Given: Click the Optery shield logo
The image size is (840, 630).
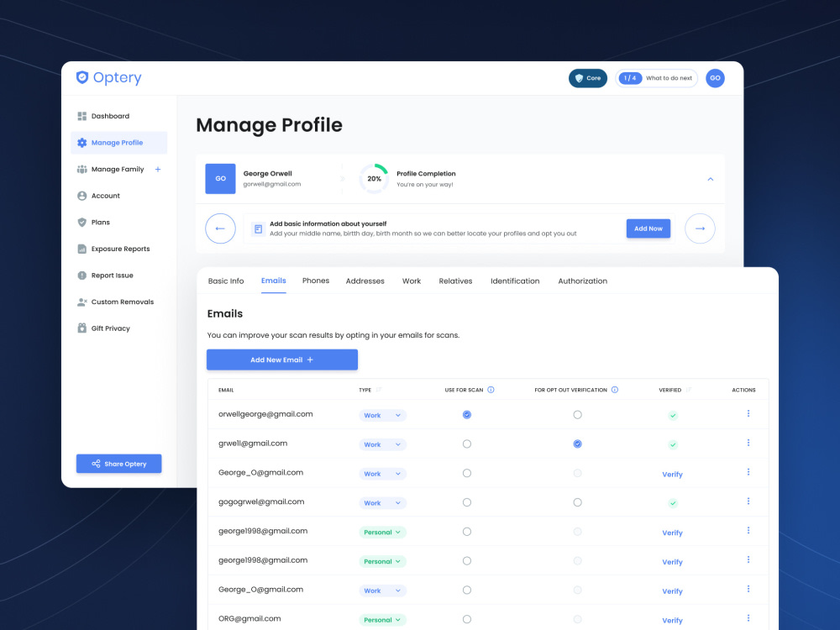Looking at the screenshot, I should point(82,77).
